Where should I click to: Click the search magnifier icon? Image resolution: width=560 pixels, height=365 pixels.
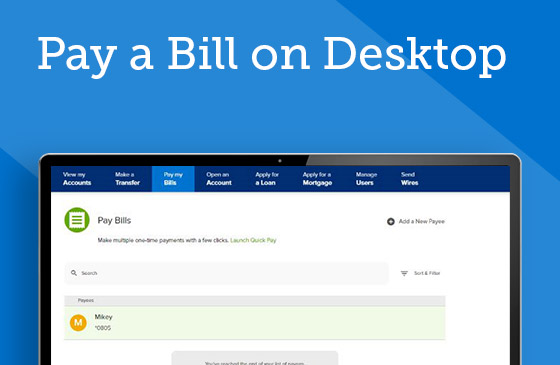[74, 273]
